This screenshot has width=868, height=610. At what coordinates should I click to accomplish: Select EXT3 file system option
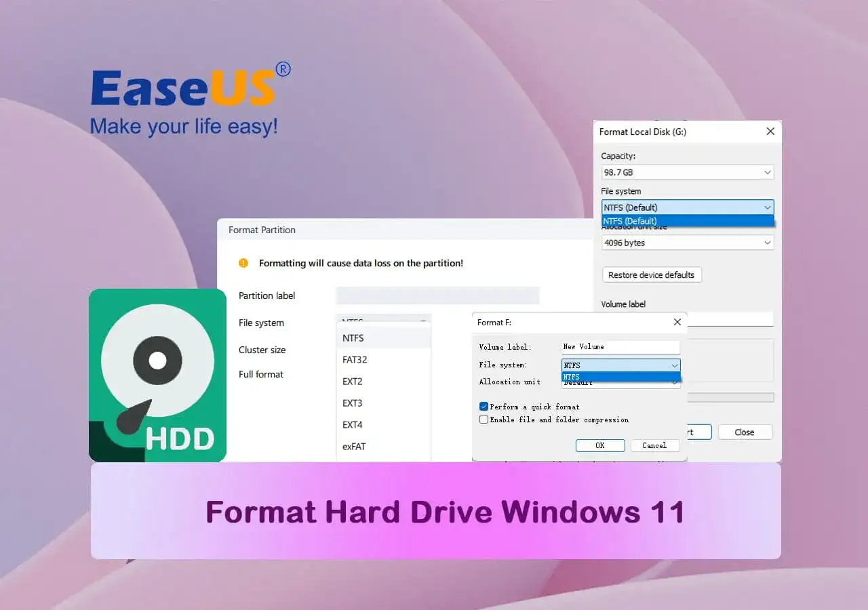384,403
